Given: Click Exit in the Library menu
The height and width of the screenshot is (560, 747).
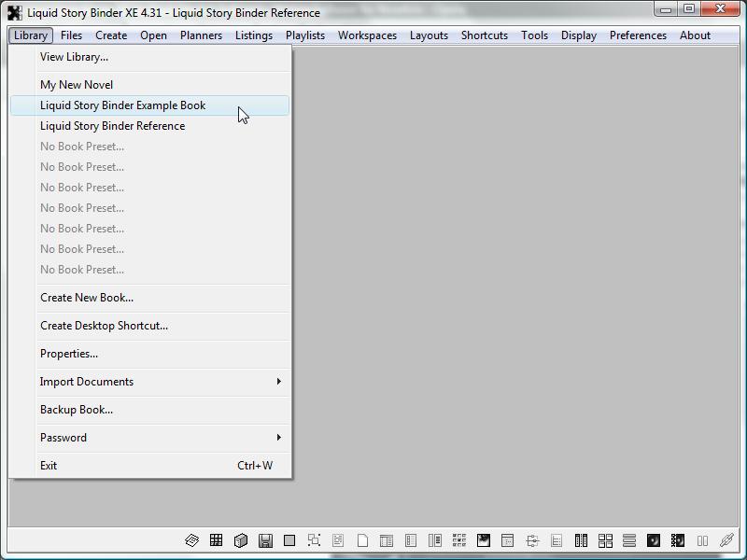Looking at the screenshot, I should [49, 466].
